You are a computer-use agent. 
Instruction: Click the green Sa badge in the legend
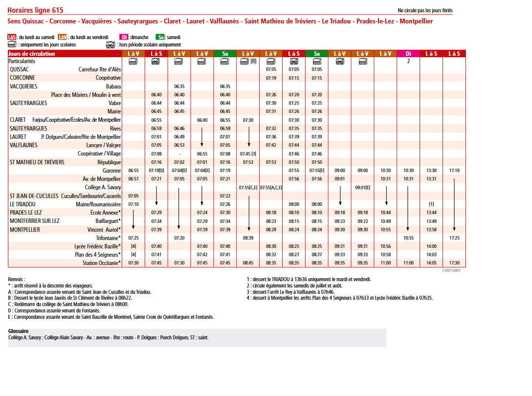(x=160, y=37)
